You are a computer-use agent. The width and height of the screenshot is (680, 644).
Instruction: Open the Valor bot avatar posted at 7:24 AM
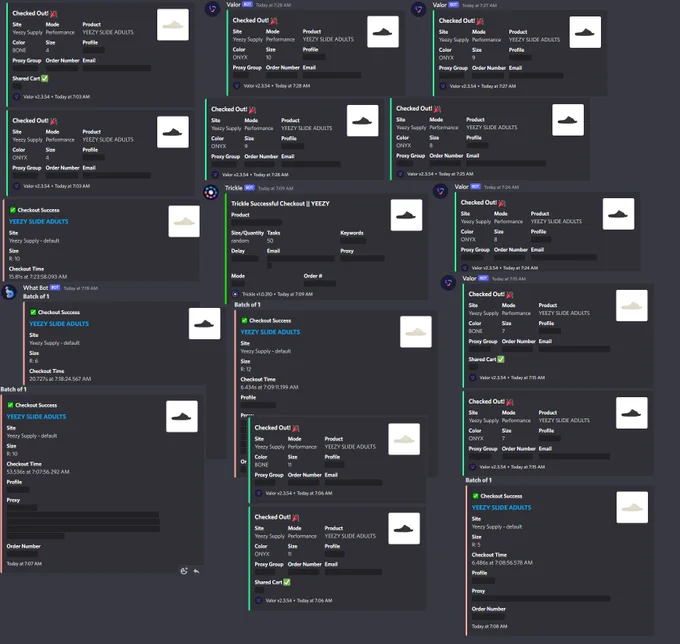click(x=441, y=191)
